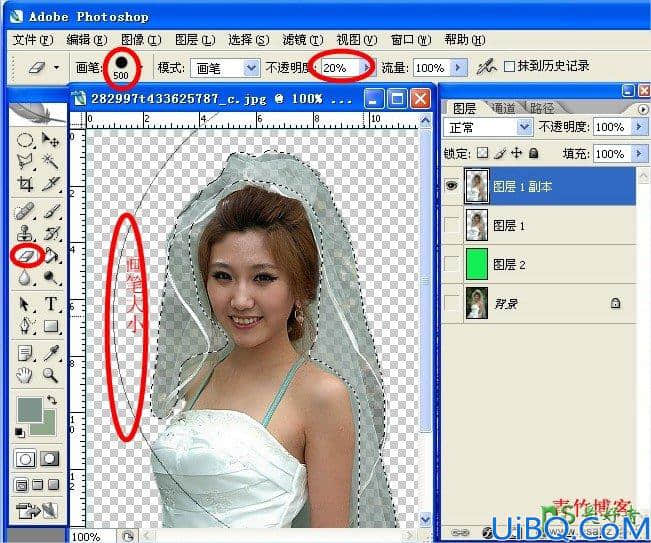
Task: Select the Notes tool
Action: 25,353
